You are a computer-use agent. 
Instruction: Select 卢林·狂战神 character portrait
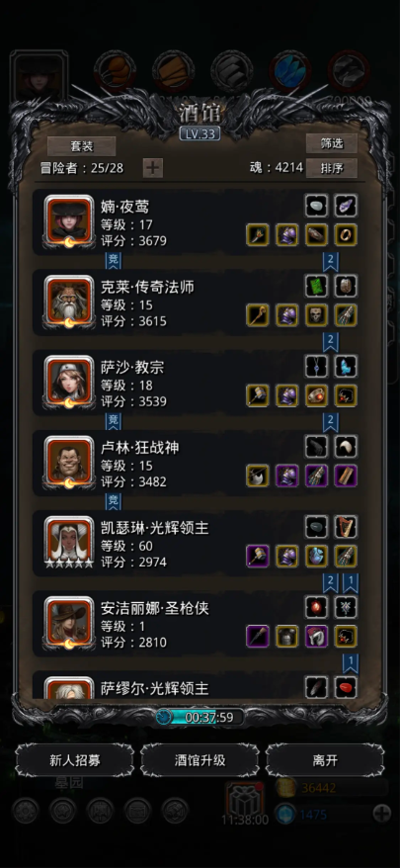[69, 462]
